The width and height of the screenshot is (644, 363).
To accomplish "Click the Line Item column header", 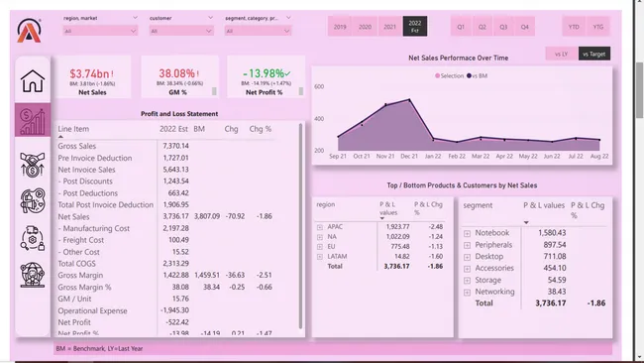I will click(x=73, y=129).
